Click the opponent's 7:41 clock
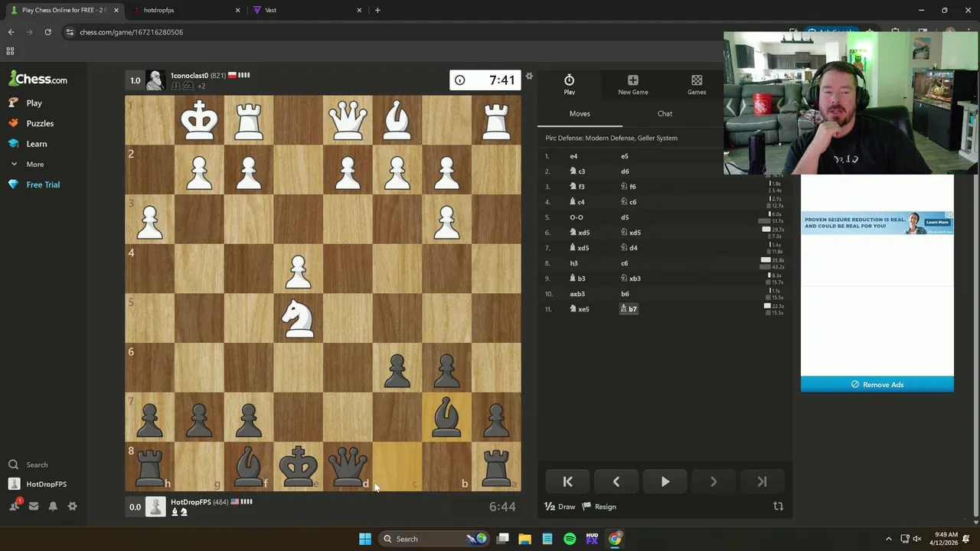This screenshot has height=551, width=980. pos(485,80)
